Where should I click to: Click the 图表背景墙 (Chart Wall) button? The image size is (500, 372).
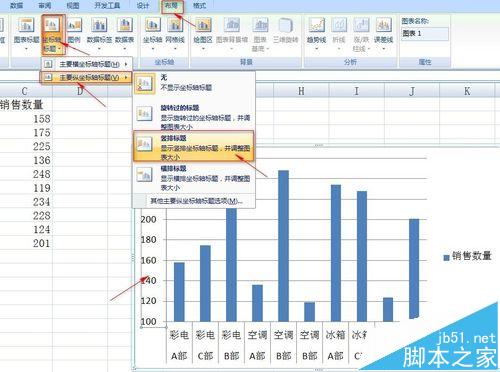[232, 33]
